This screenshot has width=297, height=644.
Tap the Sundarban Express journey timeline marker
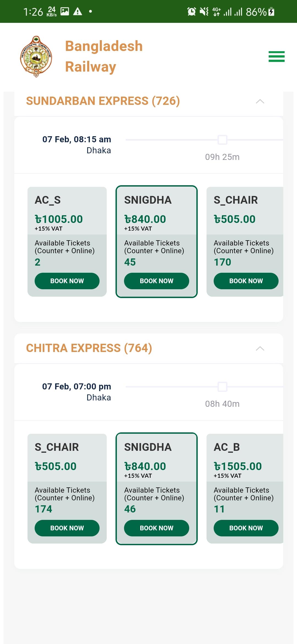(x=222, y=140)
